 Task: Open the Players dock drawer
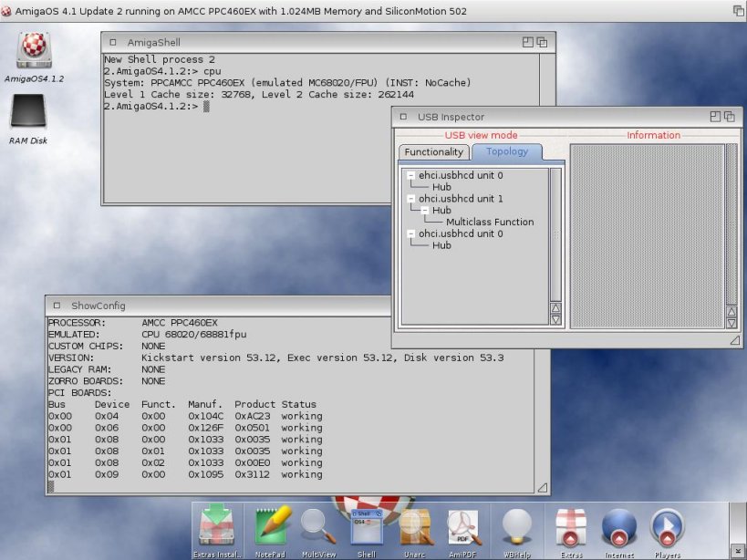666,527
